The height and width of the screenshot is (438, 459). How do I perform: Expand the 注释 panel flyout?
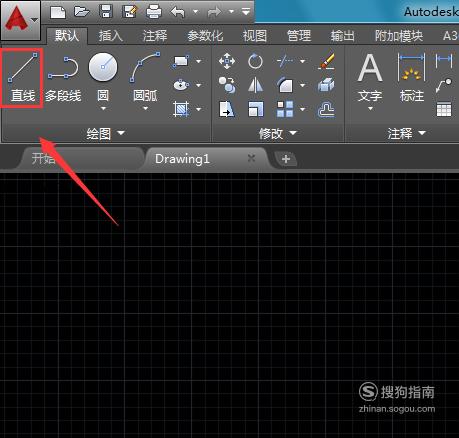(406, 133)
